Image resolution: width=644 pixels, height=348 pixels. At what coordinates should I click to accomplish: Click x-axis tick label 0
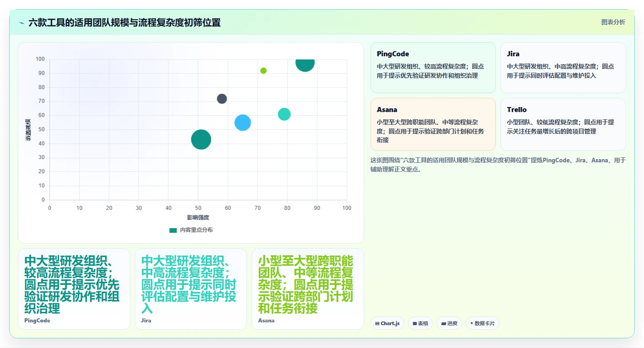point(49,208)
